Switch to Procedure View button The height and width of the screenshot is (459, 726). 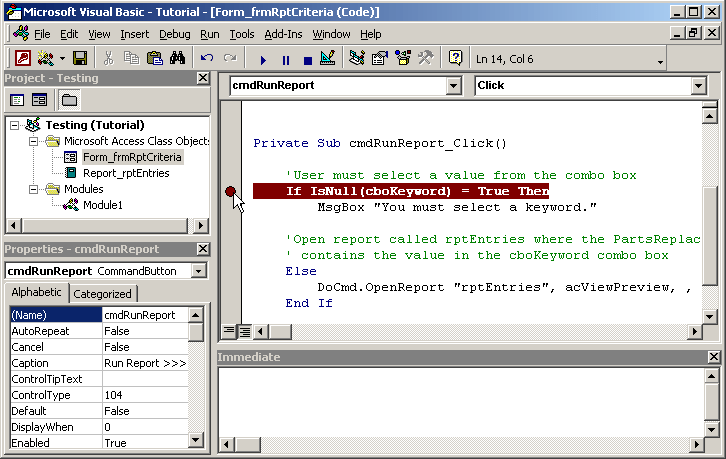point(229,331)
